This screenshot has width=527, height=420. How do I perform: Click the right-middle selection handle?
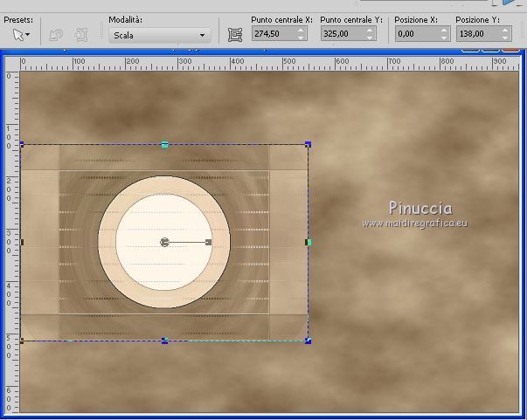click(309, 242)
